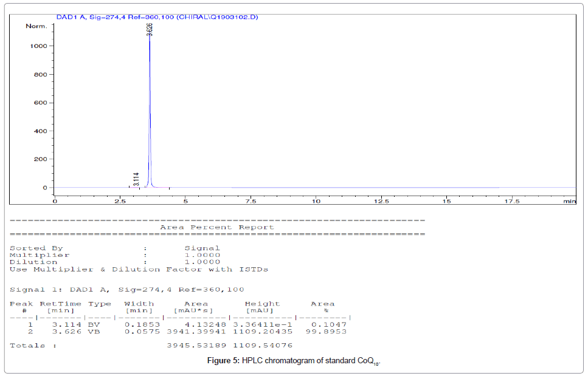The width and height of the screenshot is (588, 376).
Task: Click the 1109.20435 height value
Action: click(x=262, y=332)
